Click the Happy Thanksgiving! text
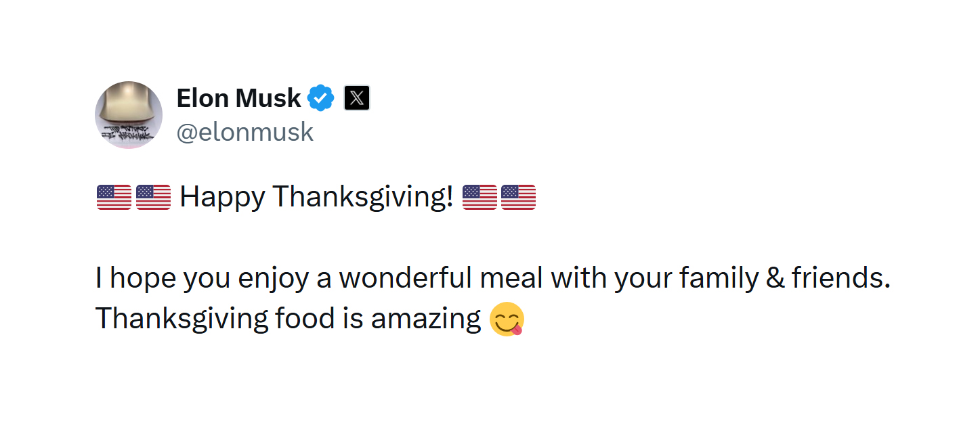The image size is (980, 421). (x=316, y=197)
